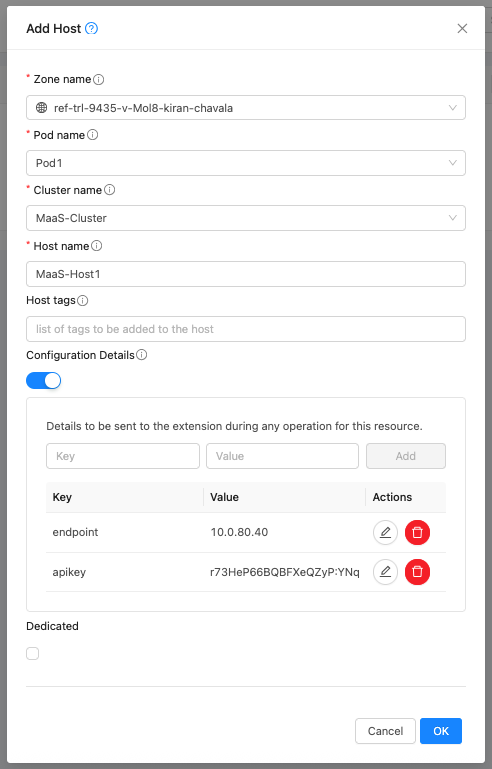
Task: Show info tooltip for Zone name
Action: [99, 79]
